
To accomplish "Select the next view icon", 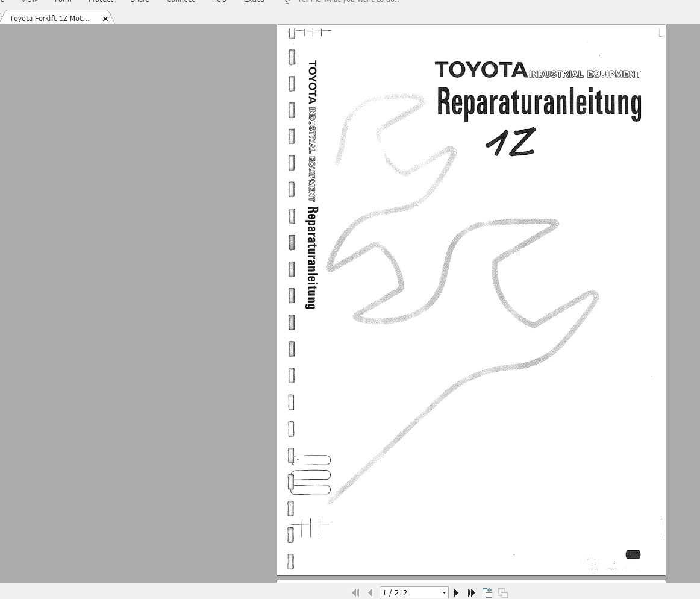I will point(502,592).
